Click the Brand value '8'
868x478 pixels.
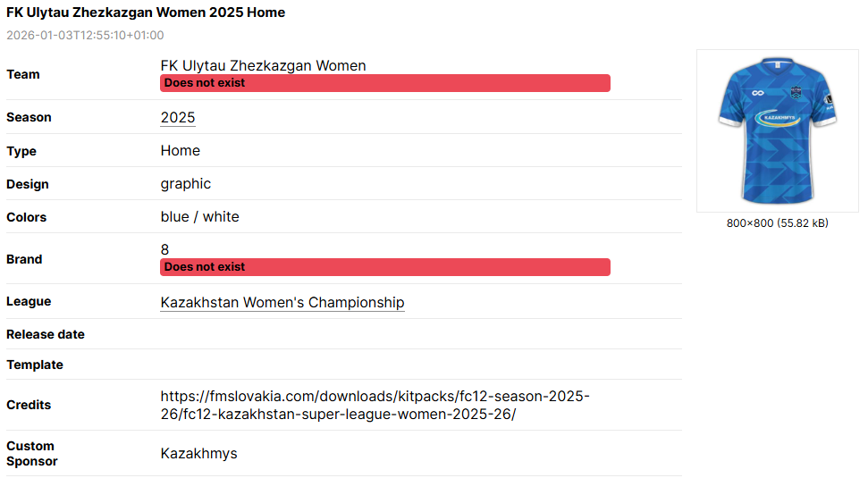click(165, 250)
